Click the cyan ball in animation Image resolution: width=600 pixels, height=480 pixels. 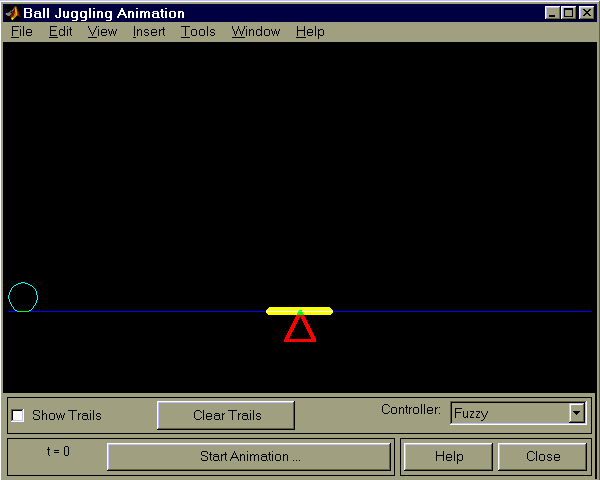click(x=23, y=297)
